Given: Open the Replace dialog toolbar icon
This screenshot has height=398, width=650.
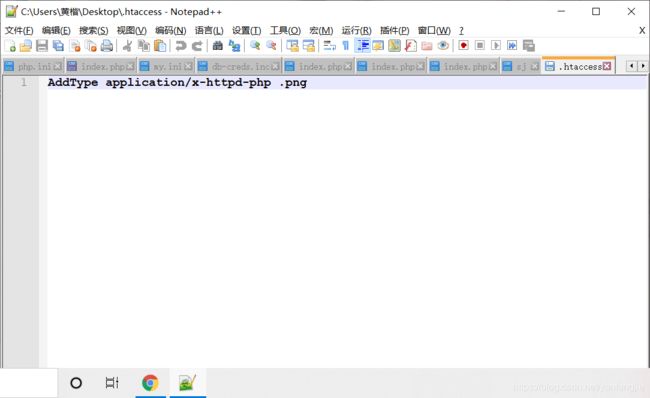Looking at the screenshot, I should 234,46.
